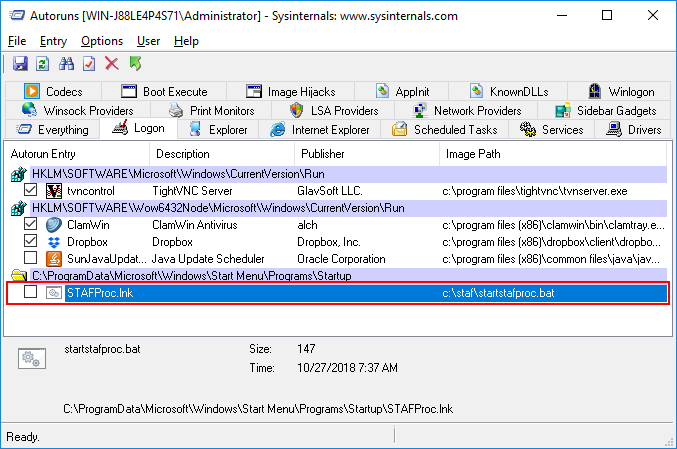Image resolution: width=677 pixels, height=449 pixels.
Task: Switch to the Boot Execute tab
Action: pyautogui.click(x=164, y=92)
